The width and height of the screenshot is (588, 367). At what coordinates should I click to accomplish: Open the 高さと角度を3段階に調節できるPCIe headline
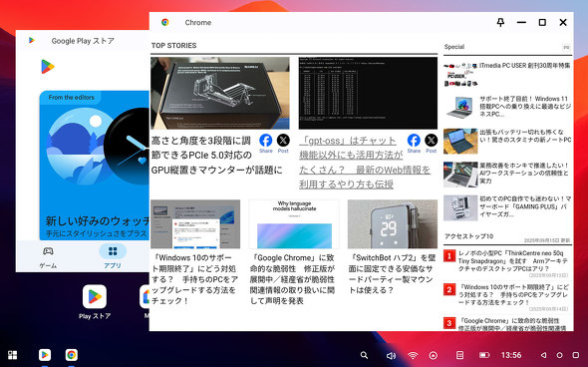pos(216,155)
